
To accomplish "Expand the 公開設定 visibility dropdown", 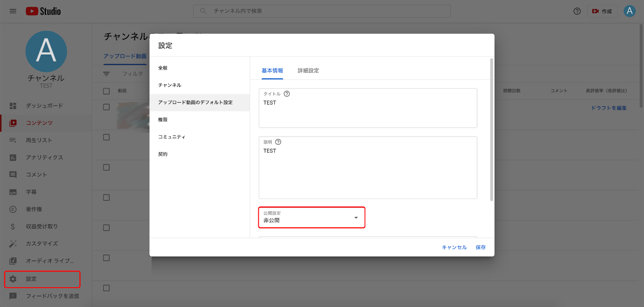I will 312,218.
